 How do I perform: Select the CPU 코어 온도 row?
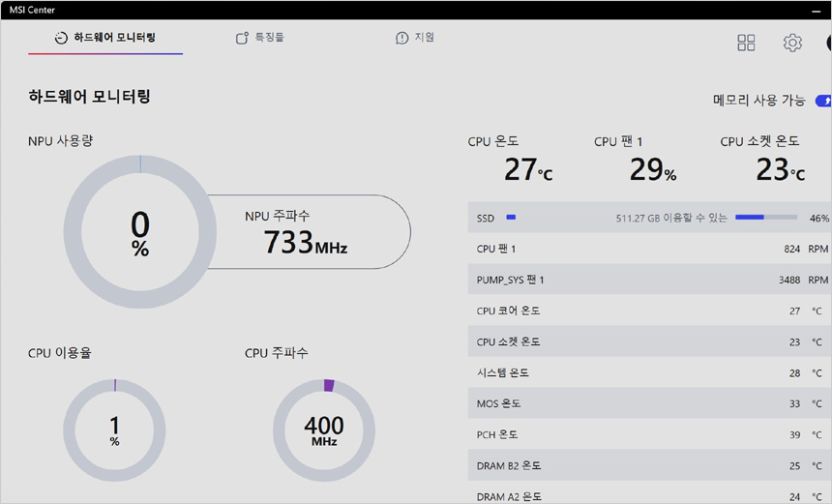coord(650,311)
